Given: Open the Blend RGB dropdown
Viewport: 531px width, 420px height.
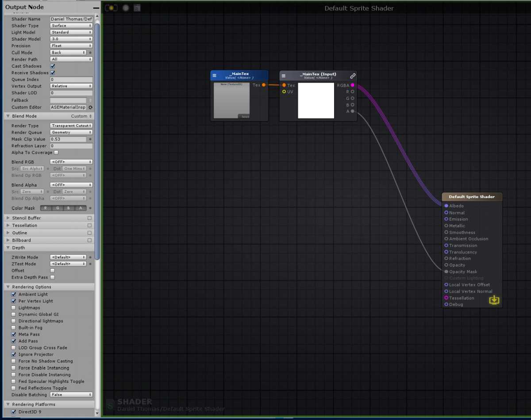Looking at the screenshot, I should (x=71, y=162).
